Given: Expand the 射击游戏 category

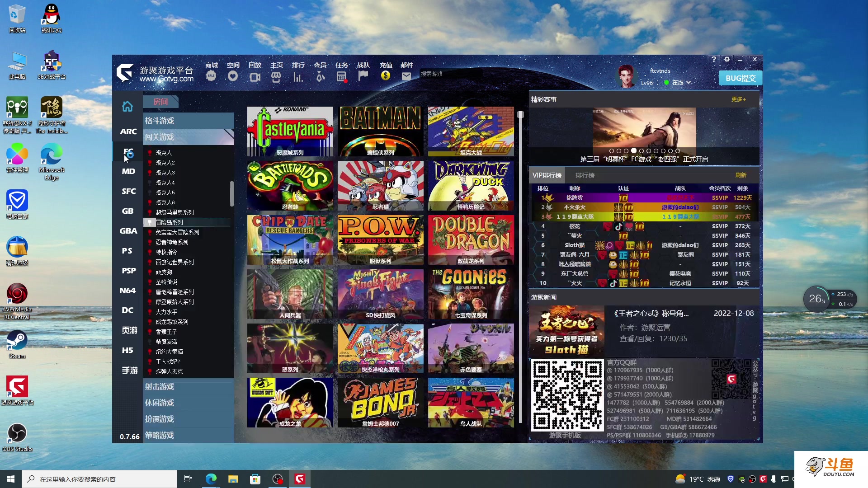Looking at the screenshot, I should point(189,386).
